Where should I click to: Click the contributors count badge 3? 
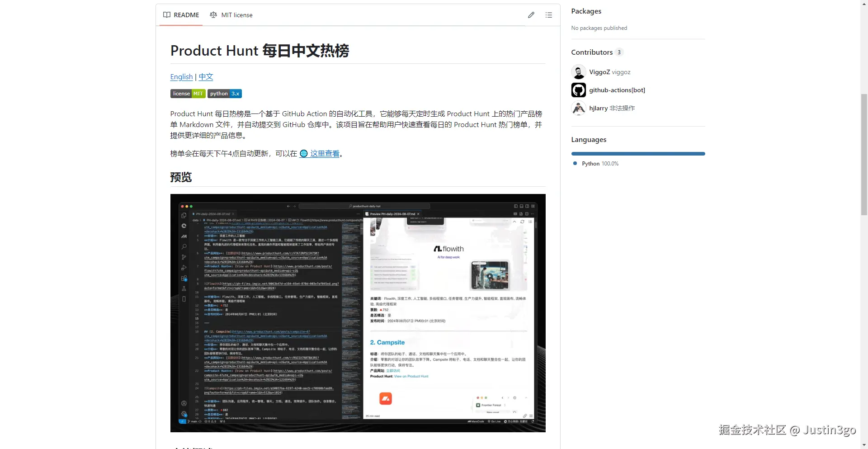(619, 52)
